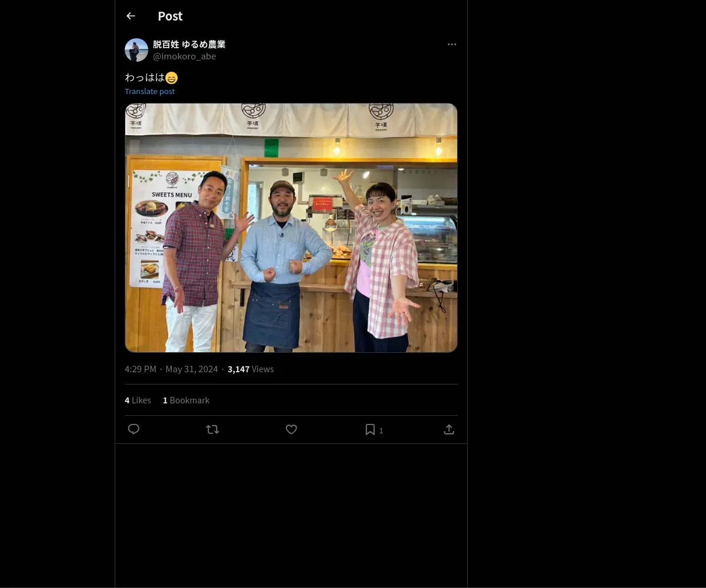Click the 1 Bookmark stat text

(x=186, y=400)
